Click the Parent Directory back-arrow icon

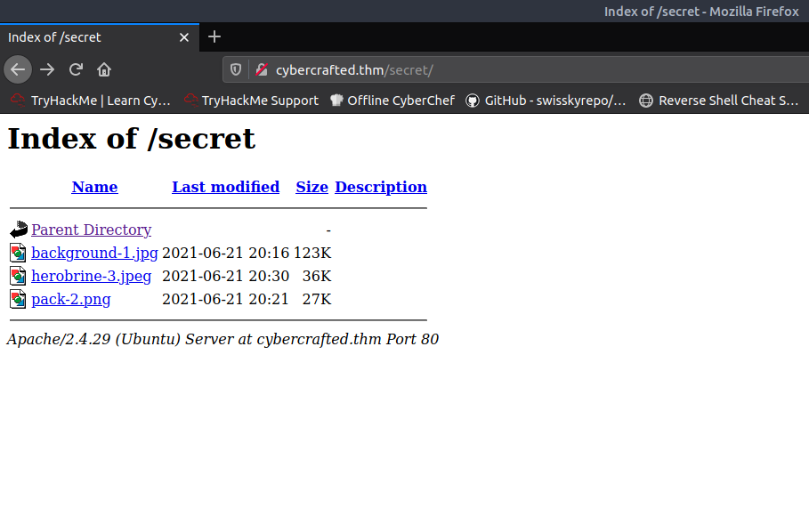pyautogui.click(x=19, y=230)
